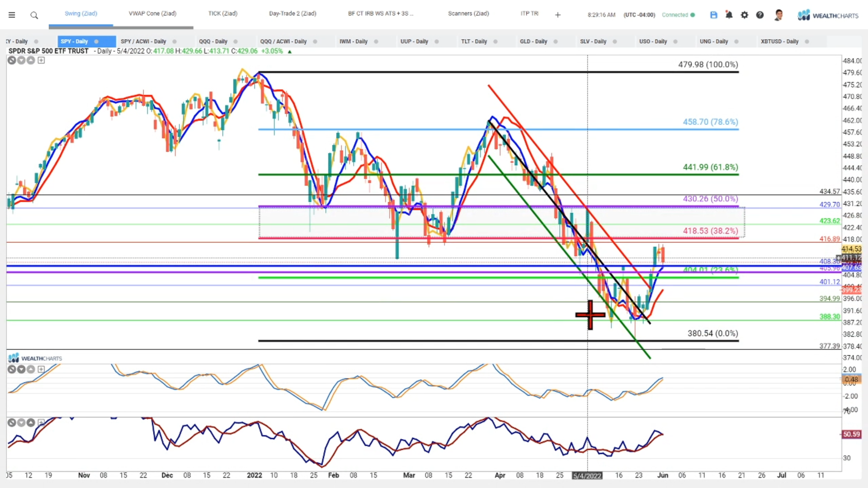Select the 430.26 (50.0%) Fibonacci level label
This screenshot has height=488, width=868.
(x=710, y=199)
